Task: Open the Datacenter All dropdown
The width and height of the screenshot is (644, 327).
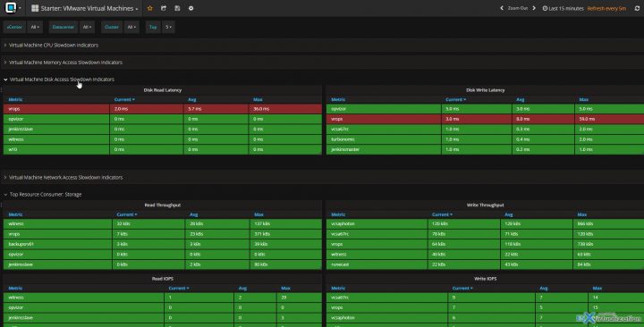Action: tap(87, 27)
